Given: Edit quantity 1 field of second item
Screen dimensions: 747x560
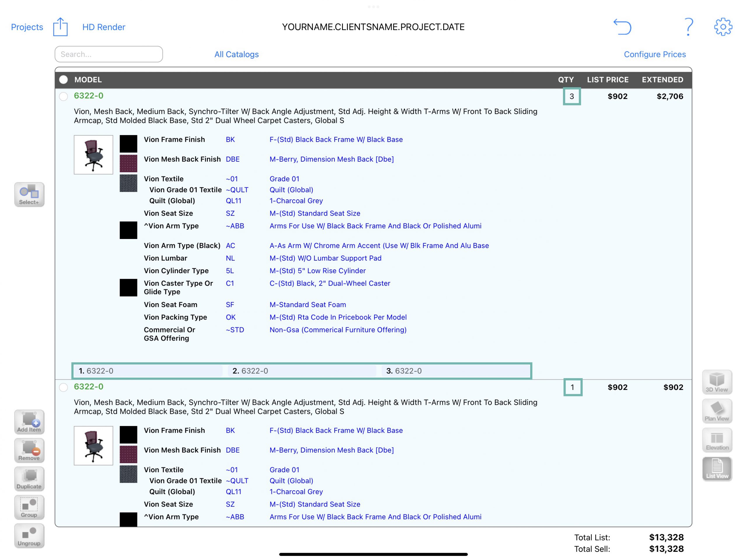Looking at the screenshot, I should (573, 387).
